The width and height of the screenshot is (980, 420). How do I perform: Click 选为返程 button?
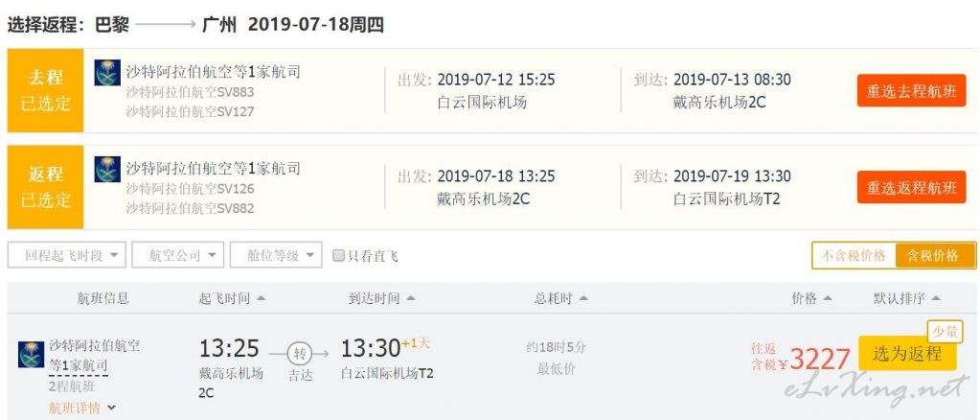(x=907, y=354)
